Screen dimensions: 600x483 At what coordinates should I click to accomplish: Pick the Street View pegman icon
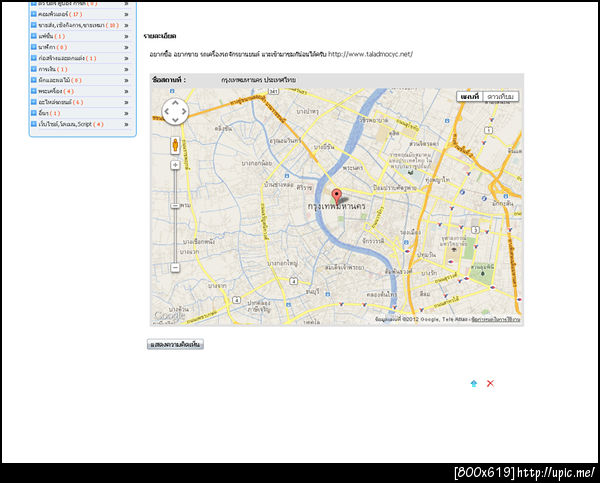(x=175, y=145)
